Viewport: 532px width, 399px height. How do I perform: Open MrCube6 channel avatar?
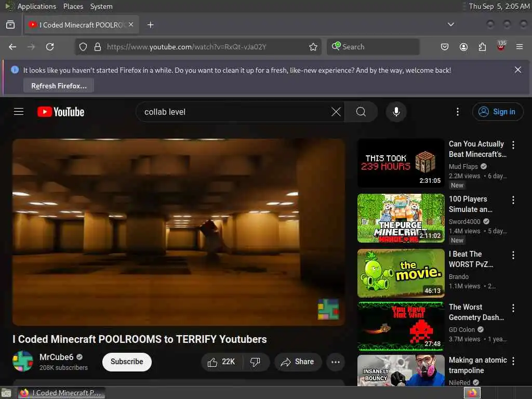pos(23,361)
